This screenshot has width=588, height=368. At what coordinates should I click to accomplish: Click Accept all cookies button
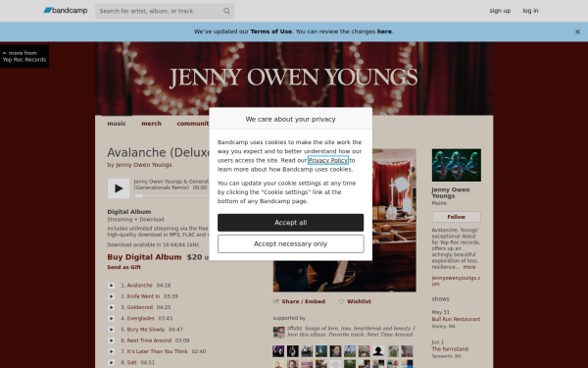point(291,223)
